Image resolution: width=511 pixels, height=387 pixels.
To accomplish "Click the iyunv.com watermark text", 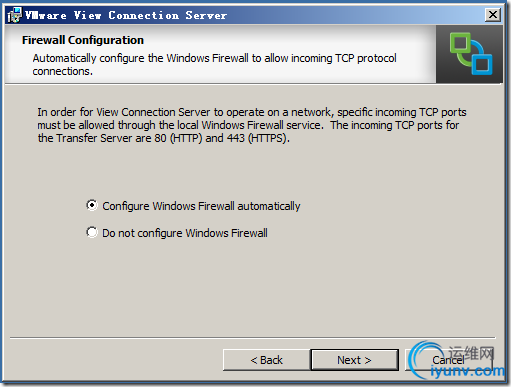I will [467, 371].
